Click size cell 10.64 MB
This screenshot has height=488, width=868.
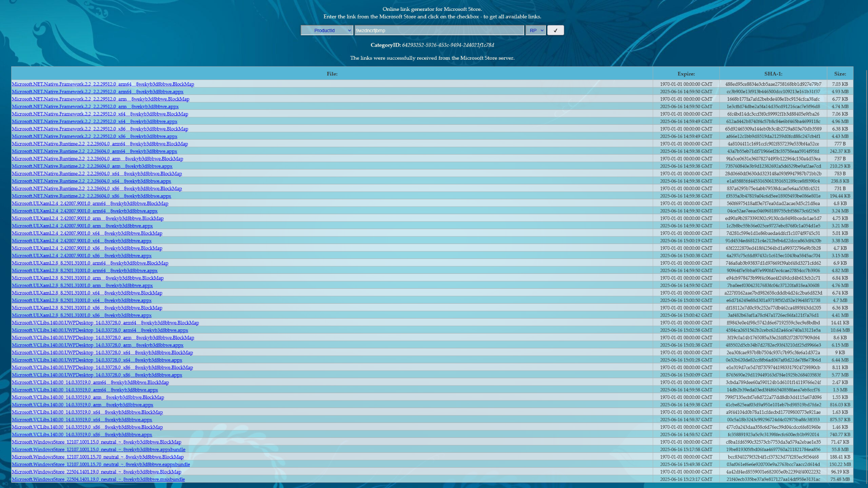coord(840,330)
